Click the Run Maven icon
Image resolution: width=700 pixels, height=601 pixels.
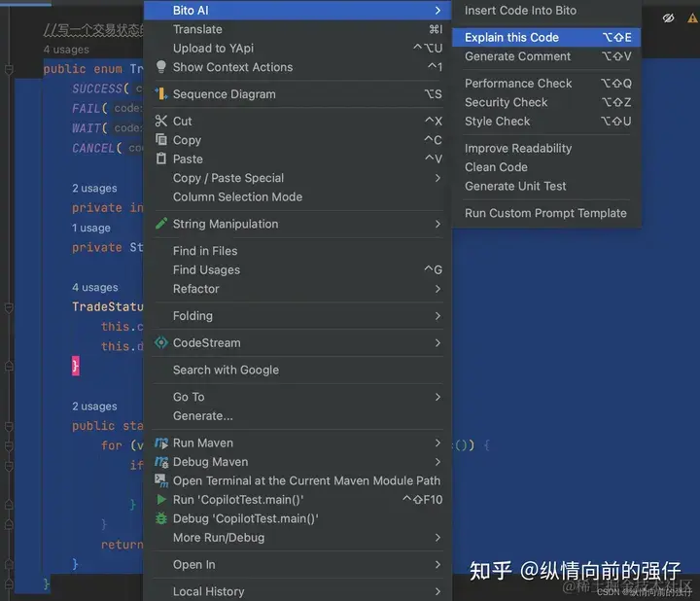(161, 442)
